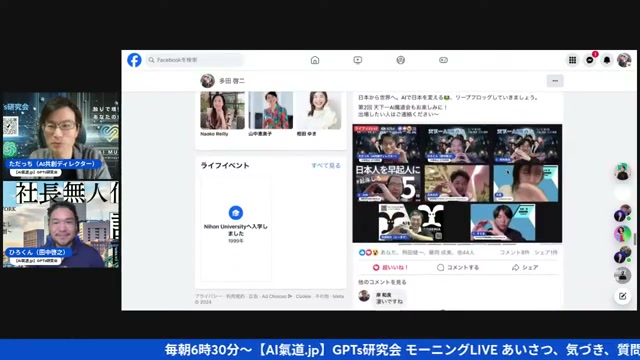Open the Ad Choices footer link
The height and width of the screenshot is (360, 640).
tap(276, 296)
